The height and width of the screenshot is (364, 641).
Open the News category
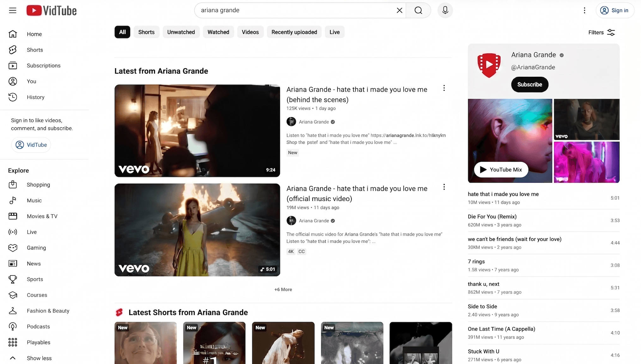pyautogui.click(x=34, y=264)
